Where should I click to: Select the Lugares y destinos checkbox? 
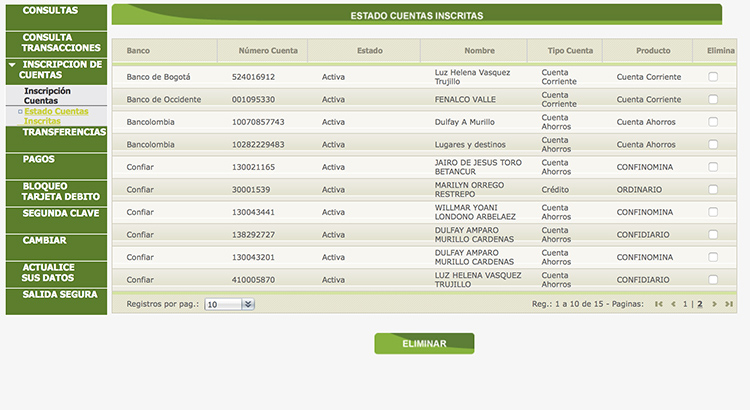click(x=713, y=144)
